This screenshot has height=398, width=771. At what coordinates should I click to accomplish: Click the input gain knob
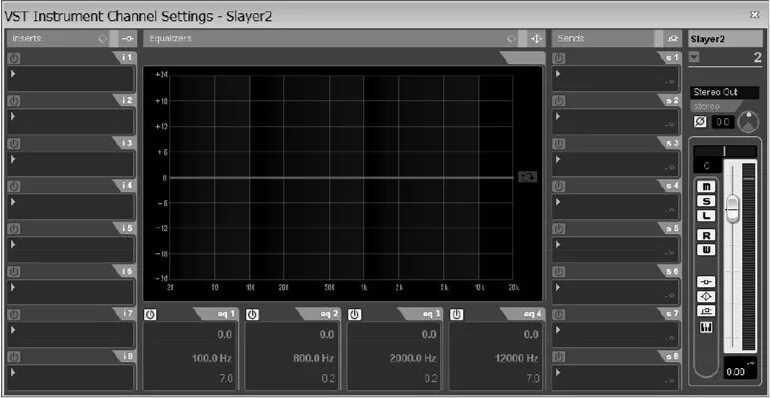point(748,122)
